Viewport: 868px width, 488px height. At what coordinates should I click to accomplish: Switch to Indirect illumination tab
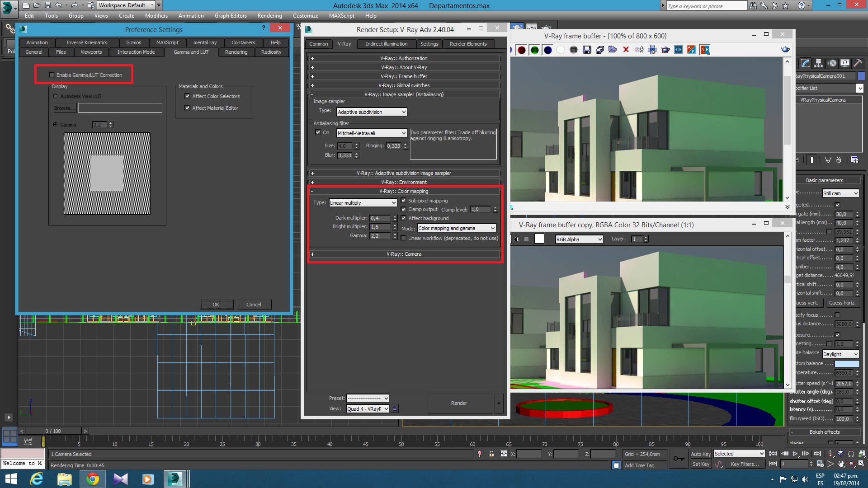pos(386,44)
